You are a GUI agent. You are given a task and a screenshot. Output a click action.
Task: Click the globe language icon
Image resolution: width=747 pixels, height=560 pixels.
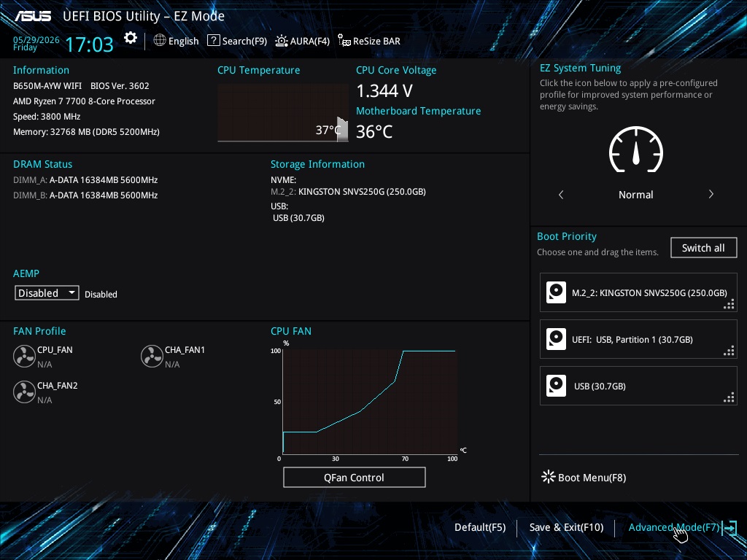(160, 41)
